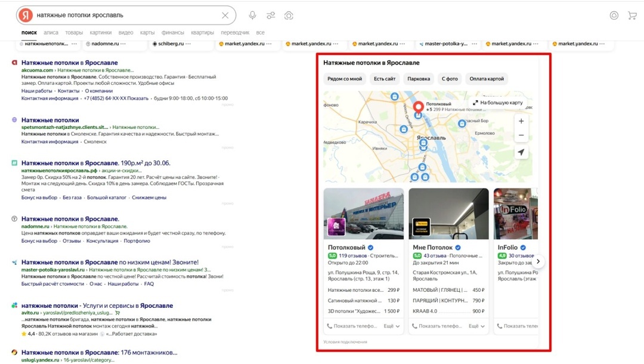Open image search camera icon
This screenshot has width=644, height=364.
pos(289,15)
